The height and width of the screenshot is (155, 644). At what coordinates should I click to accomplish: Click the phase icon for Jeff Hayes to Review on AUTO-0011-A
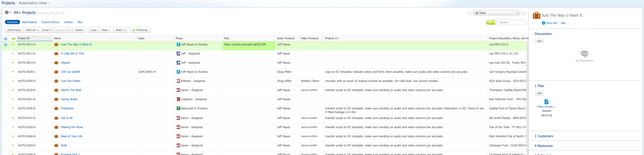(x=178, y=45)
